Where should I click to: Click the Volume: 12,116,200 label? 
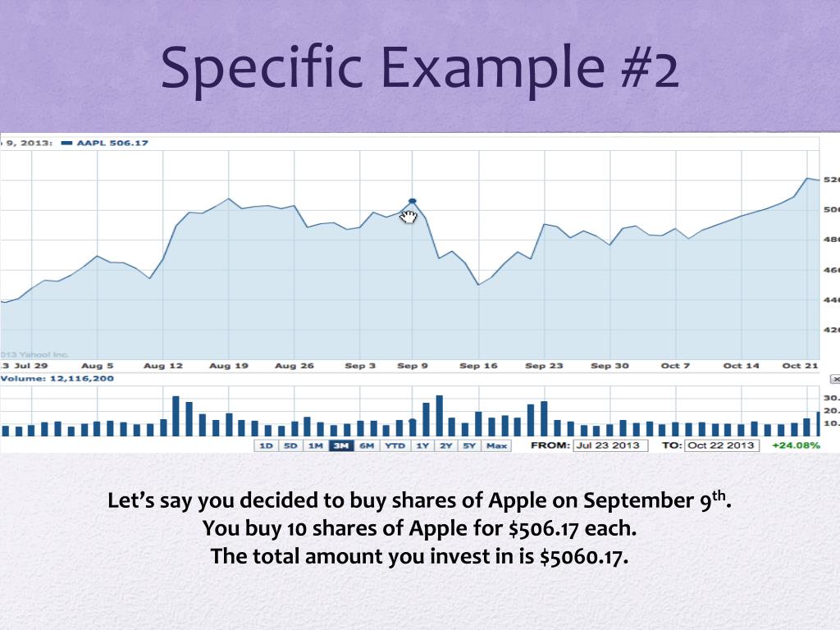click(x=57, y=378)
